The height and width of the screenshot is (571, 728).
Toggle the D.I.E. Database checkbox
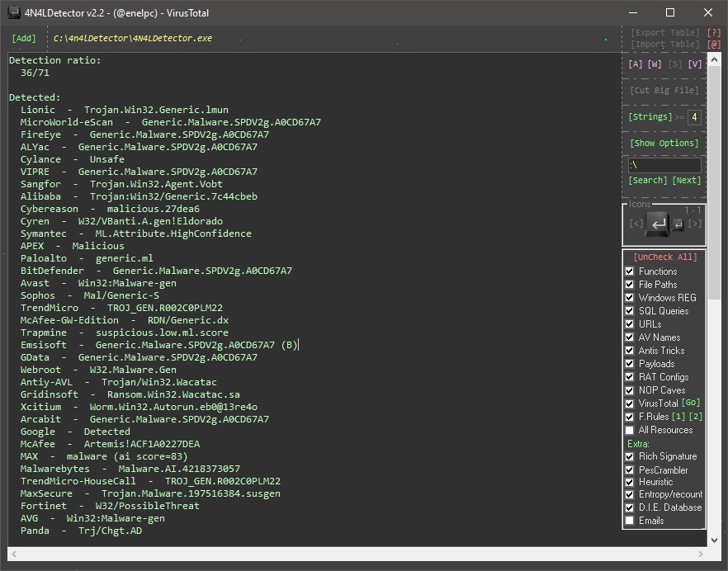click(630, 507)
